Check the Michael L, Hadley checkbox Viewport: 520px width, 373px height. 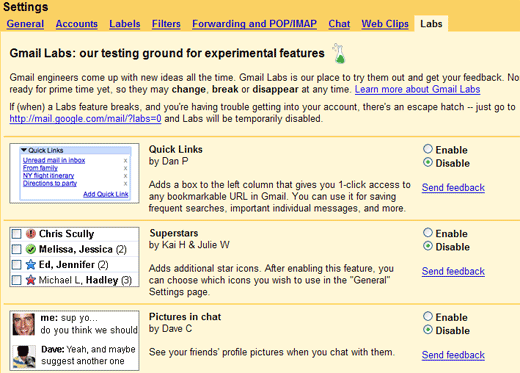[x=16, y=280]
